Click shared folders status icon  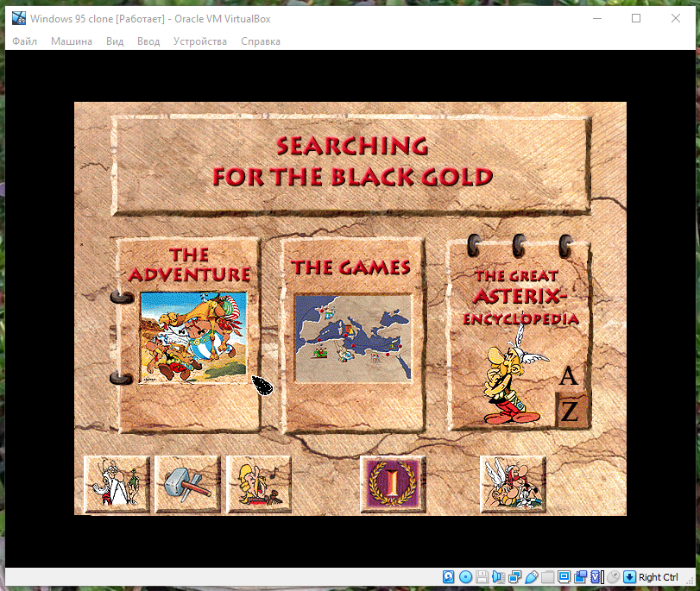[547, 576]
